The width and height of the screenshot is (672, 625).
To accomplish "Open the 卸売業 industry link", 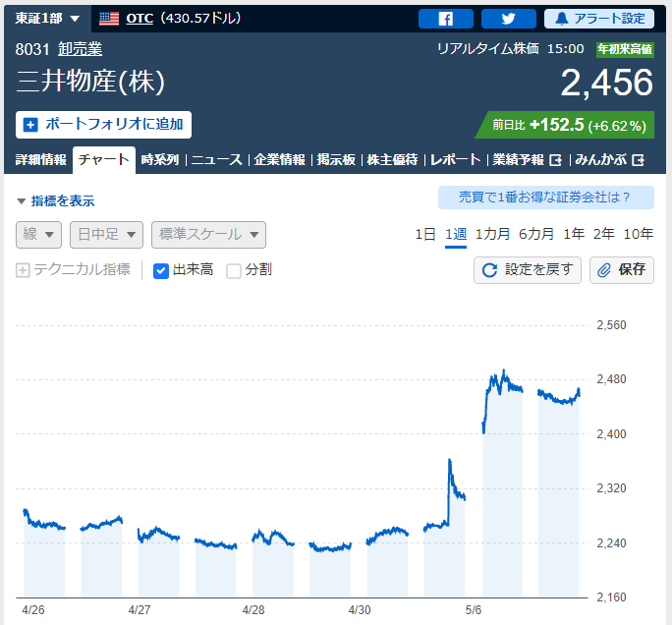I will point(81,49).
